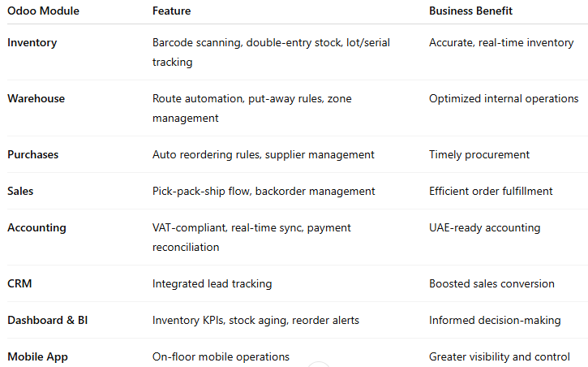The width and height of the screenshot is (588, 367).
Task: Select the "Integrated lead tracking" feature cell
Action: point(212,284)
